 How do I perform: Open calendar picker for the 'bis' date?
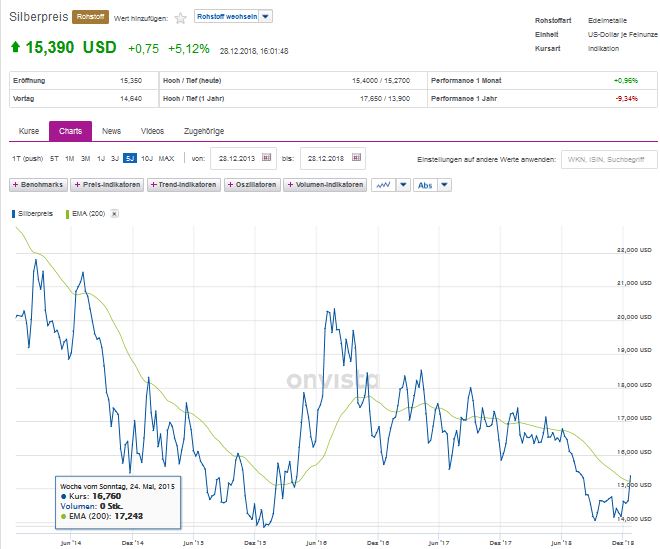(x=364, y=158)
